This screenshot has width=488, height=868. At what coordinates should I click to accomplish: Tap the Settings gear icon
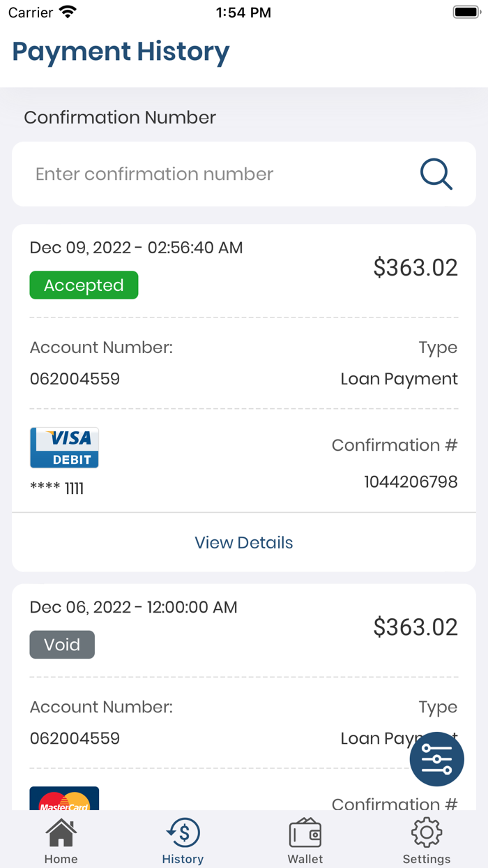click(x=426, y=831)
